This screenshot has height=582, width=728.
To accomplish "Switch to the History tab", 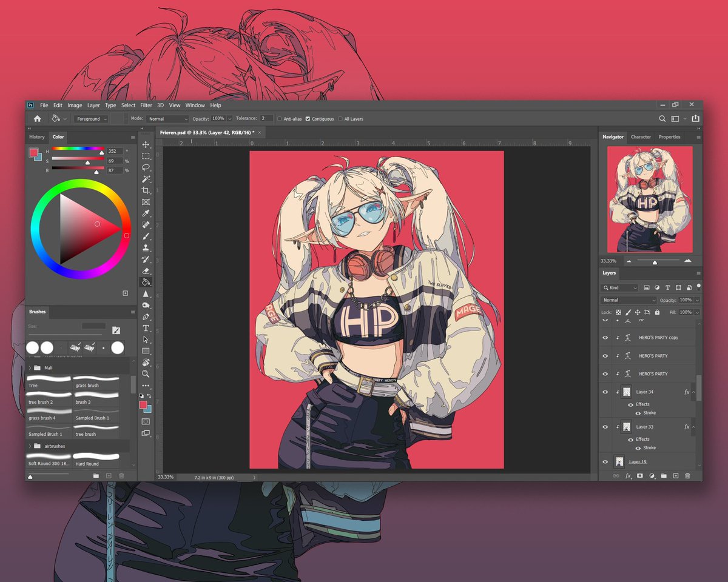I will tap(37, 137).
